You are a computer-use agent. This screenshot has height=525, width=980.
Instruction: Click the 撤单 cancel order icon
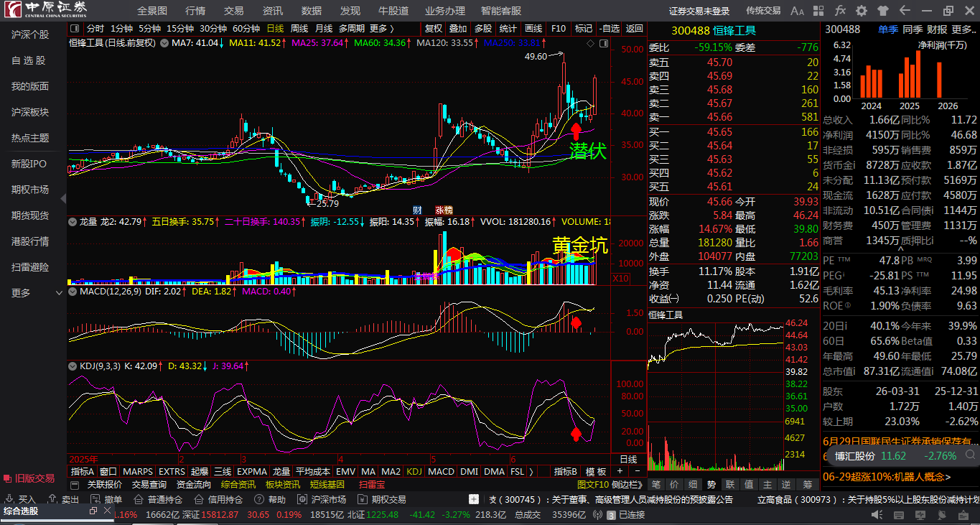(x=95, y=499)
